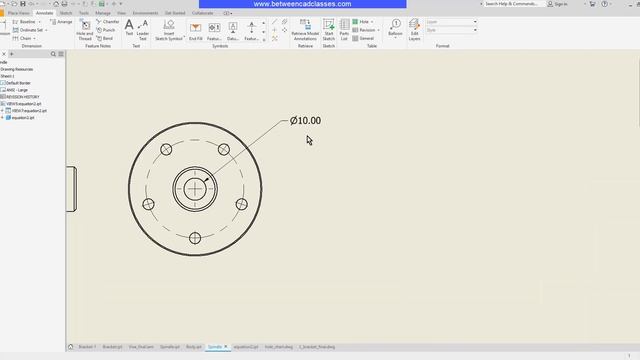640x360 pixels.
Task: Select the Bend note tool
Action: (x=105, y=38)
